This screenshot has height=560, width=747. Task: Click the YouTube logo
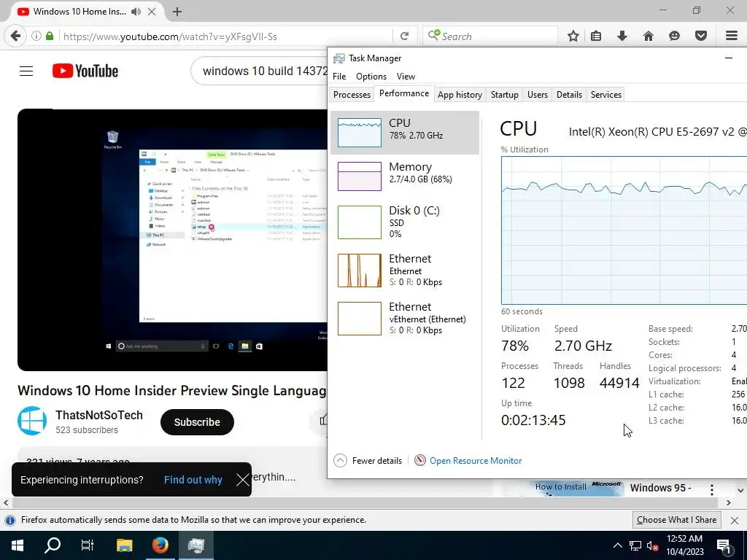[x=85, y=71]
